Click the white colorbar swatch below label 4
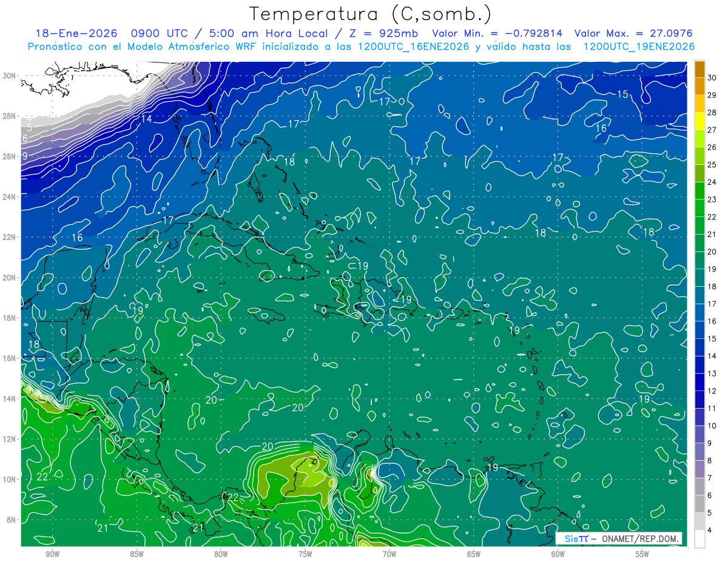 700,538
